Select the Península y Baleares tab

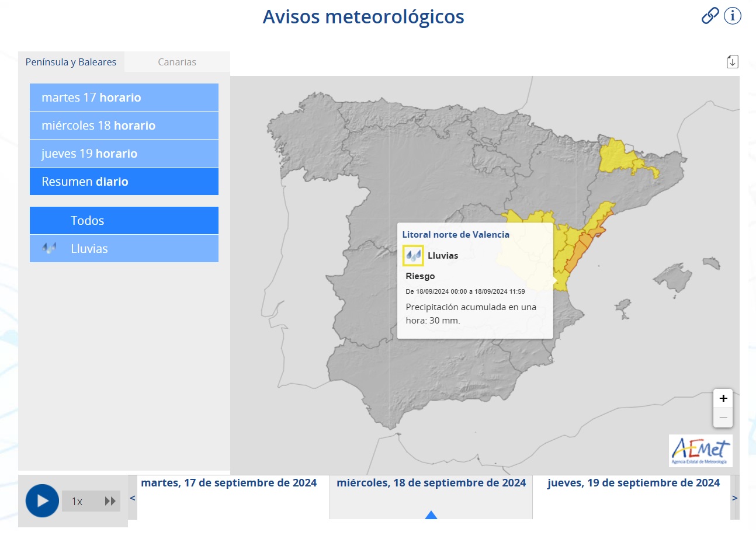(71, 62)
